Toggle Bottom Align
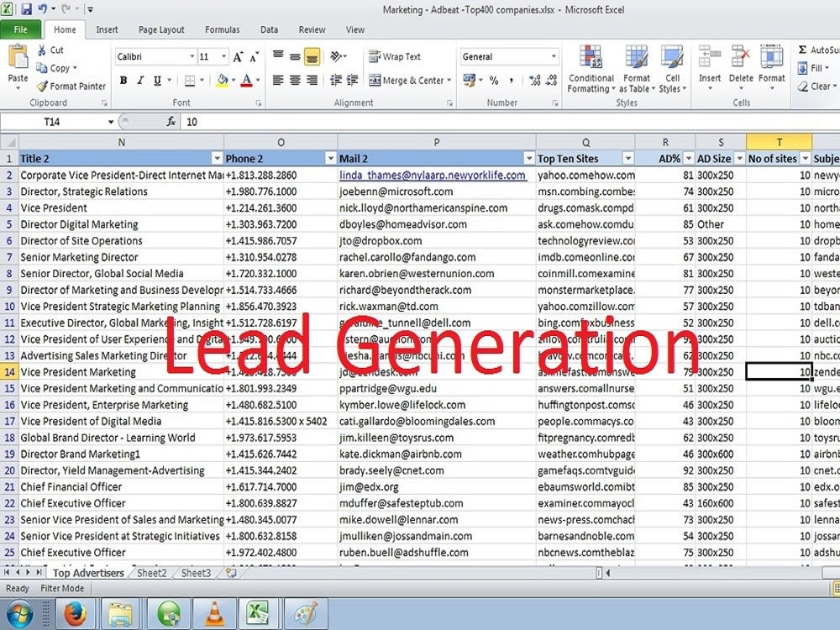 pyautogui.click(x=312, y=56)
